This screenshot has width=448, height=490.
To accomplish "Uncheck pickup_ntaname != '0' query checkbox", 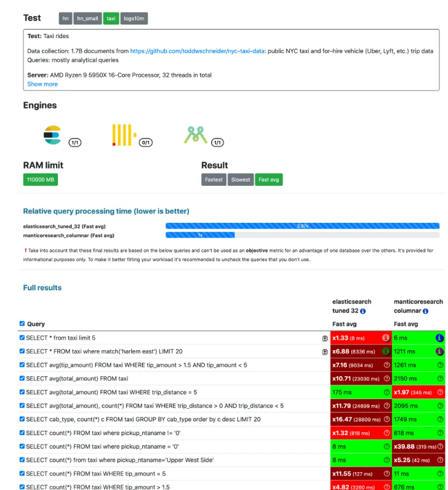I will click(22, 433).
